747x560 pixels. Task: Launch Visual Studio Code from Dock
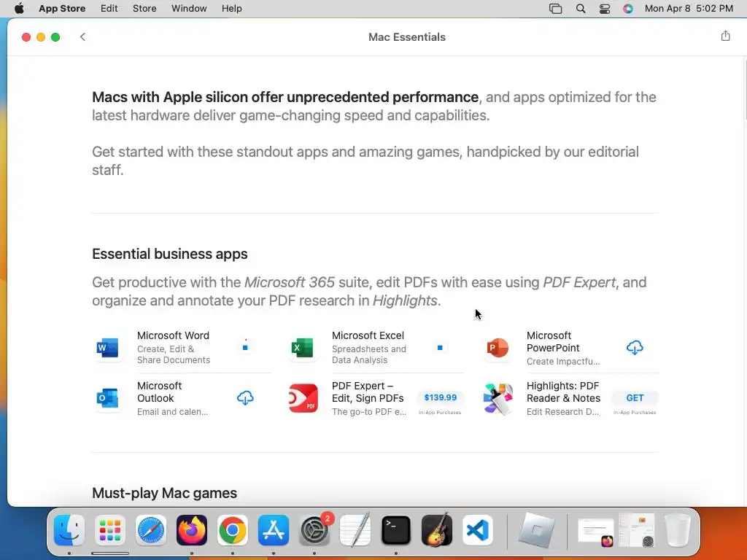coord(477,530)
